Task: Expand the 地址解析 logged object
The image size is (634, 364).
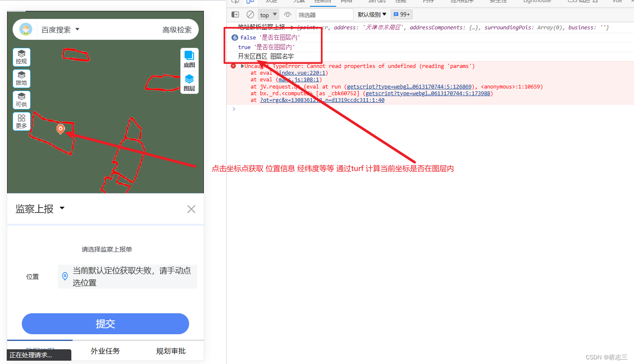Action: coord(292,28)
